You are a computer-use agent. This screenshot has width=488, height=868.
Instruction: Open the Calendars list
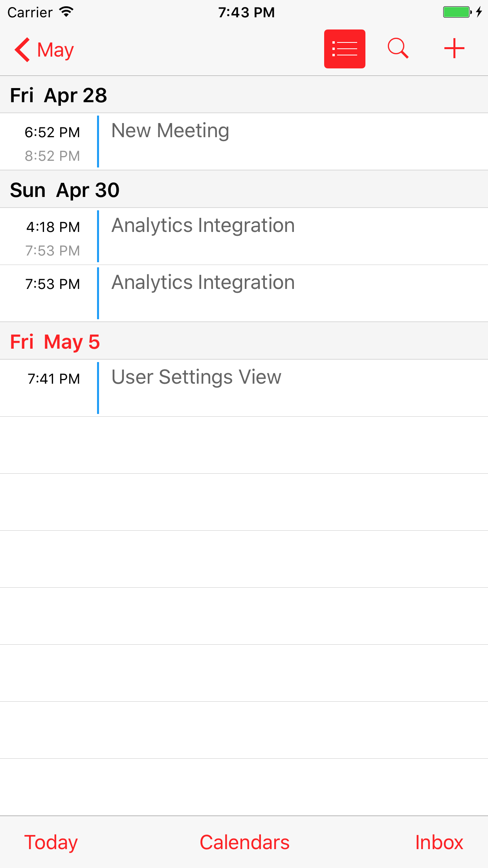[244, 842]
